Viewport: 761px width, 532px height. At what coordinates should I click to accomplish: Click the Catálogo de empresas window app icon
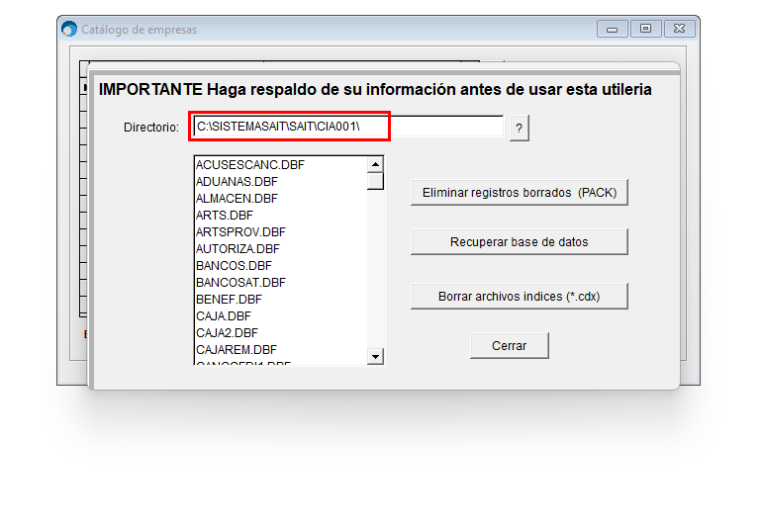(69, 29)
